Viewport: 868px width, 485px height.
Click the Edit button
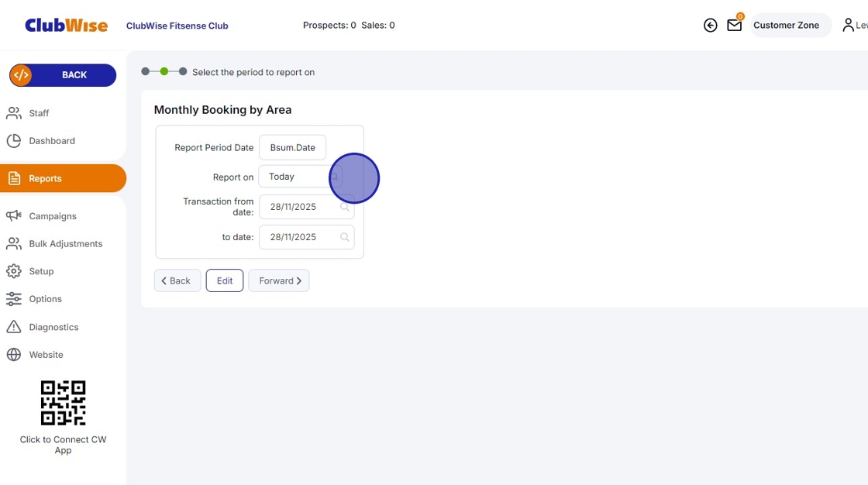(225, 280)
